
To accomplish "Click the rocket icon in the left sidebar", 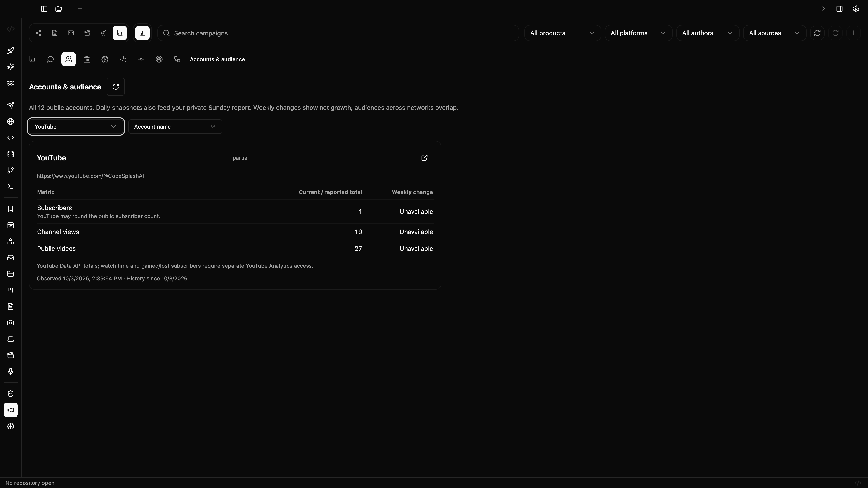I will coord(11,51).
